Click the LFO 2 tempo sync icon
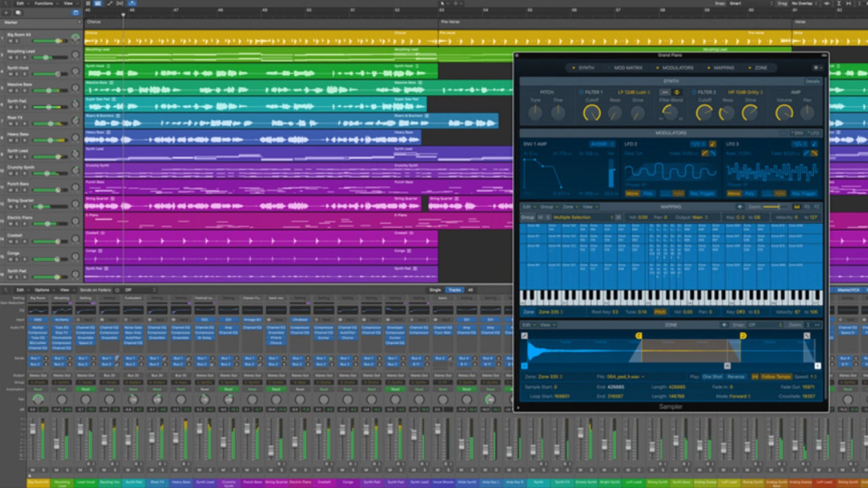 712,144
